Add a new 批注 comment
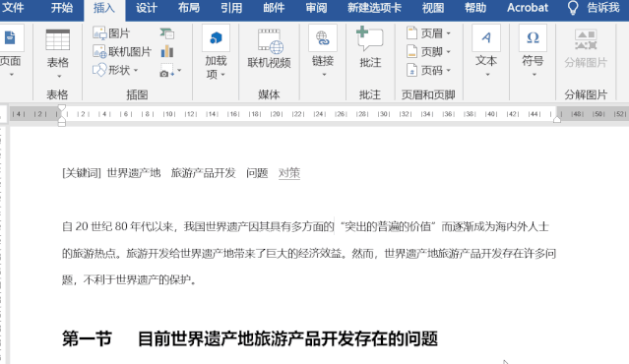The image size is (629, 364). pyautogui.click(x=370, y=46)
